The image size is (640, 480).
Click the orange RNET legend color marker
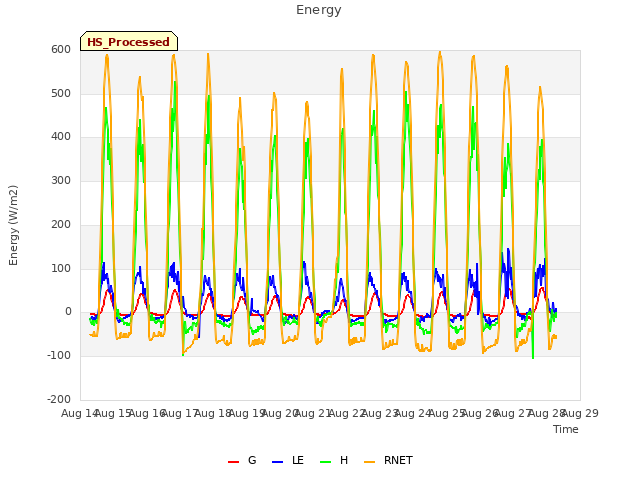(369, 462)
